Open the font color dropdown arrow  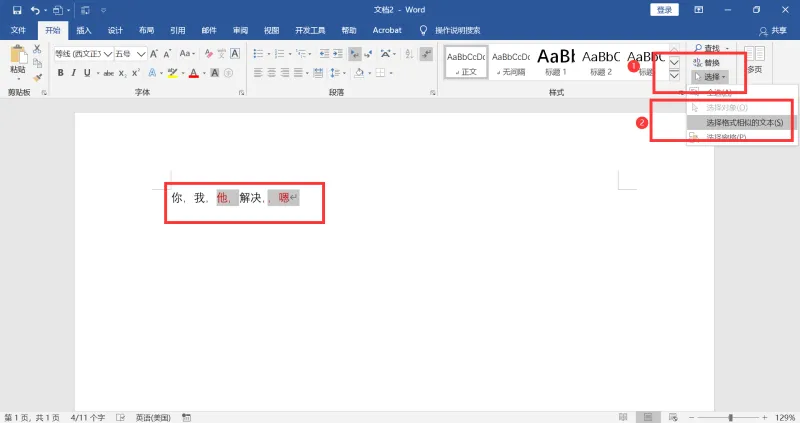pyautogui.click(x=204, y=73)
